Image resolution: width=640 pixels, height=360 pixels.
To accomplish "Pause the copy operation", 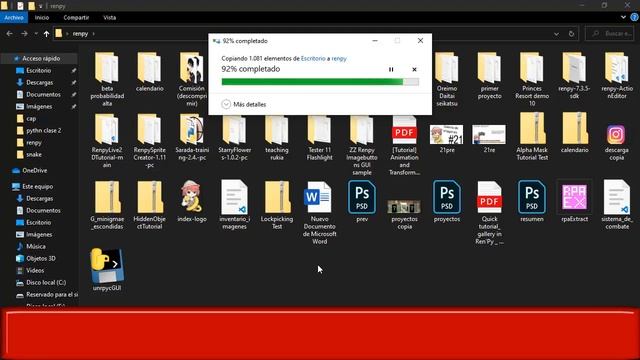I will coord(391,69).
